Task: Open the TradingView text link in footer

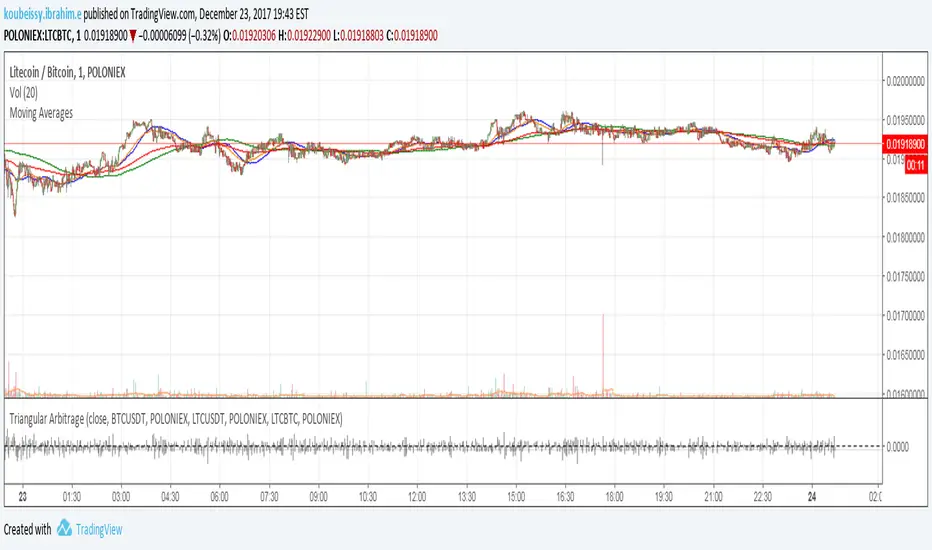Action: 99,529
